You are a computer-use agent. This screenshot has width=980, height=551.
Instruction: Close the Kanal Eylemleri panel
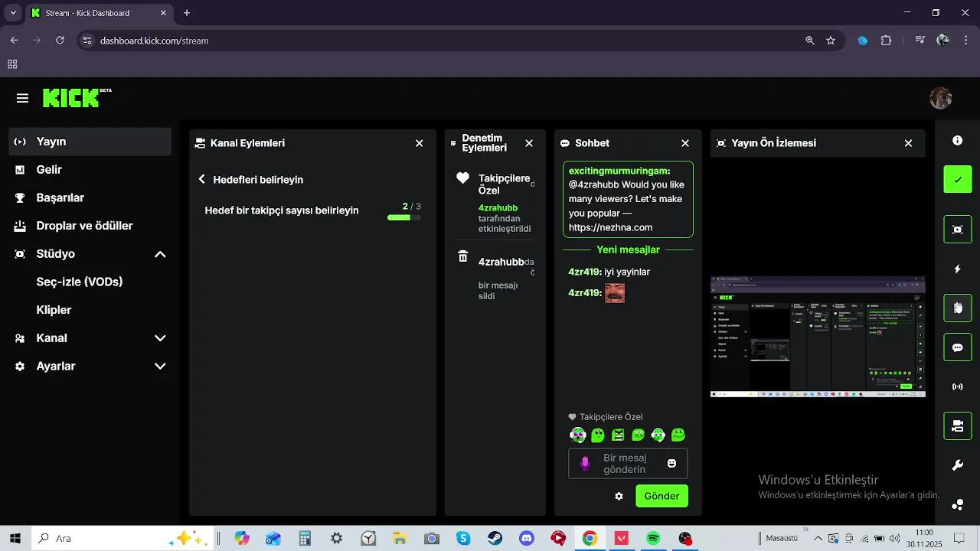[x=419, y=143]
